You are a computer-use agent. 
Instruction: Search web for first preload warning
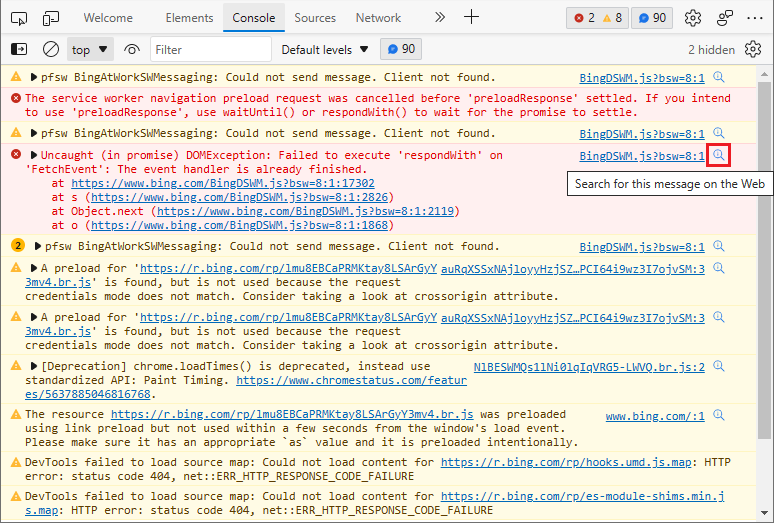pyautogui.click(x=719, y=268)
